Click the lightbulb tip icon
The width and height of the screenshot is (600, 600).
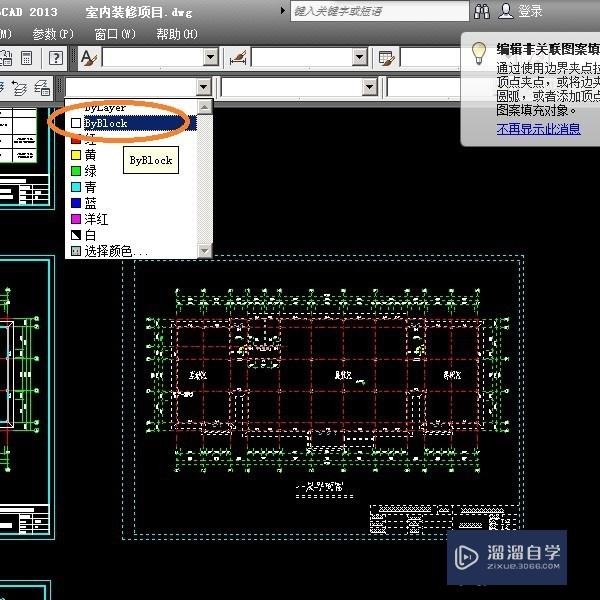[479, 53]
